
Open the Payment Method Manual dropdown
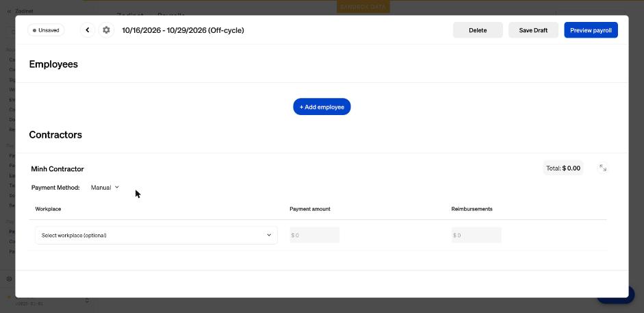coord(105,187)
